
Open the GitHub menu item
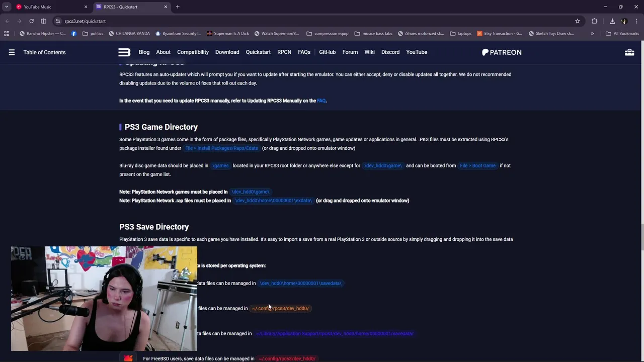(x=327, y=52)
